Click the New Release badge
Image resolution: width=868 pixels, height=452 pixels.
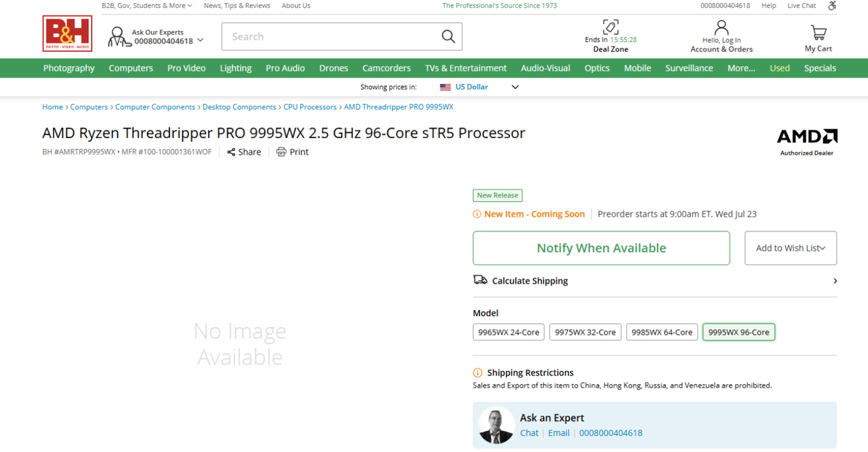[x=498, y=195]
